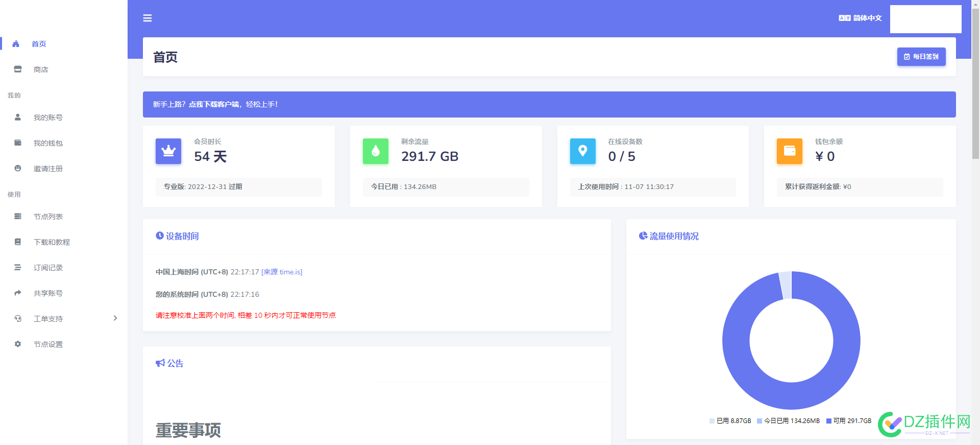980x445 pixels.
Task: Click the ticket support headset icon
Action: tap(18, 318)
